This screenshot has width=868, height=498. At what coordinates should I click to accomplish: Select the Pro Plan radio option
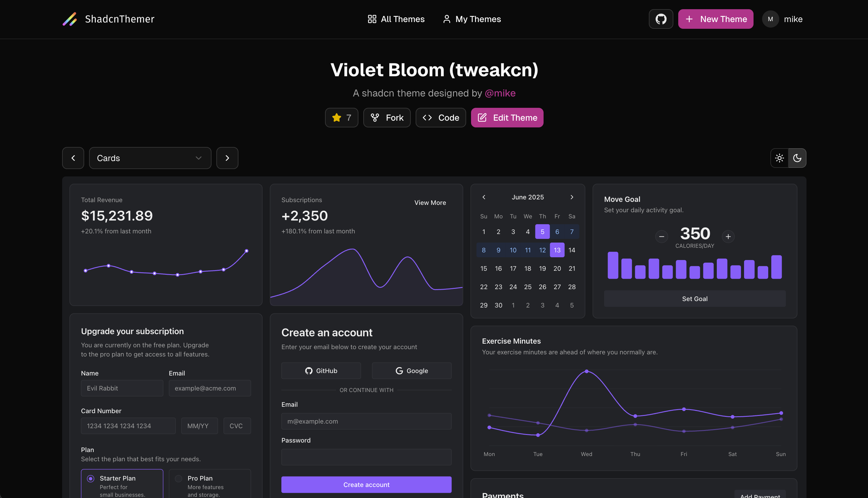[x=178, y=478]
